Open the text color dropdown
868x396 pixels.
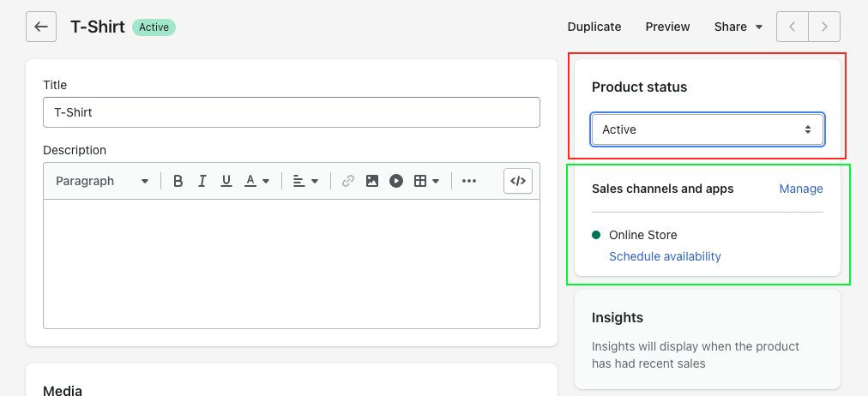coord(257,181)
